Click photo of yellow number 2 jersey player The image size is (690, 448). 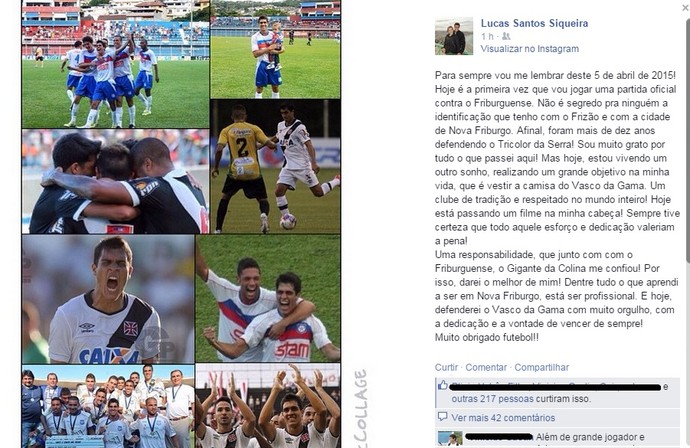(275, 166)
